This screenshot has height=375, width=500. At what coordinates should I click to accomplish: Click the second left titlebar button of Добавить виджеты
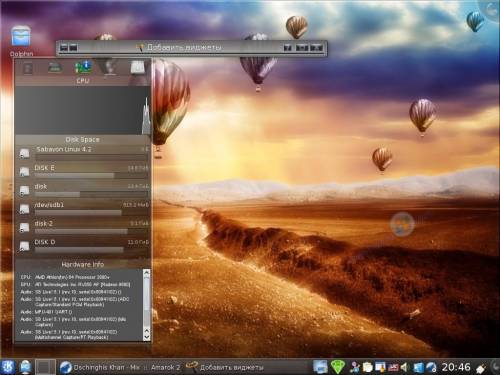(73, 48)
